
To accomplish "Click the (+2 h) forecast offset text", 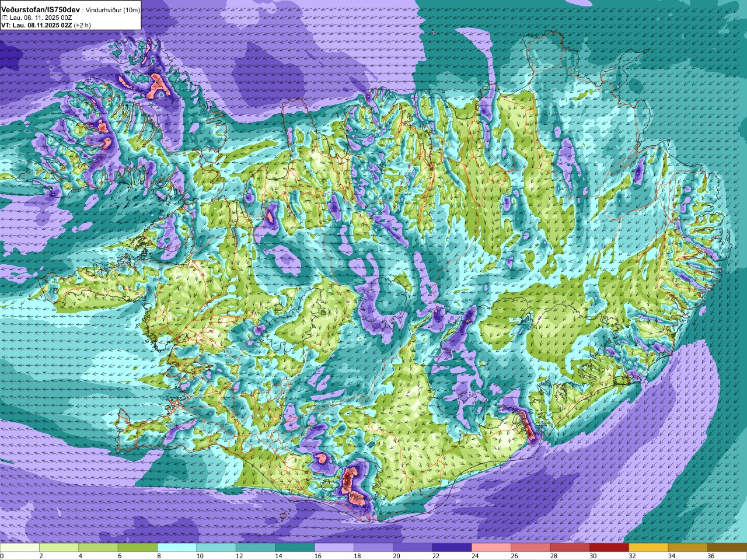I will 83,25.
